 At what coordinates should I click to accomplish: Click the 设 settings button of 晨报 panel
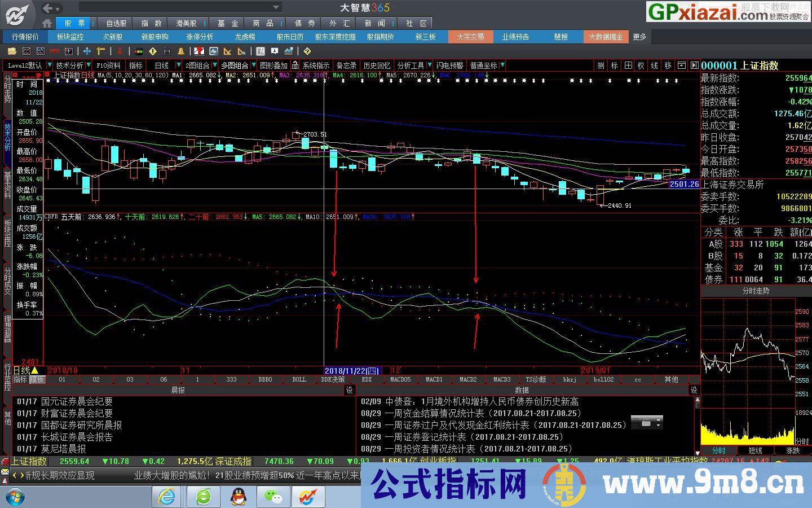click(350, 390)
